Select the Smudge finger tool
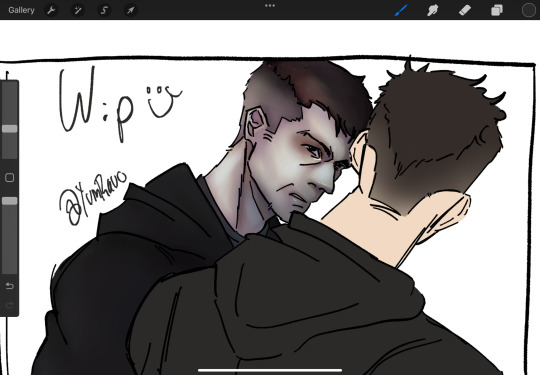The width and height of the screenshot is (540, 375). point(433,10)
